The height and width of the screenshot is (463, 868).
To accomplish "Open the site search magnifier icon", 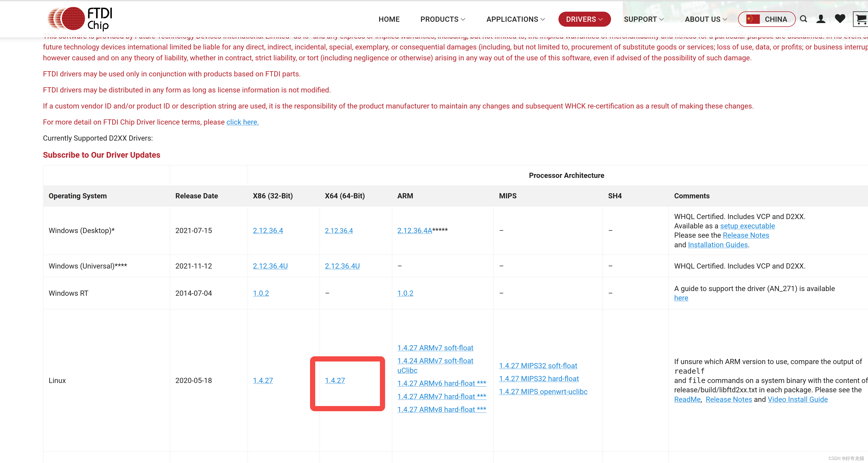I will pyautogui.click(x=803, y=19).
